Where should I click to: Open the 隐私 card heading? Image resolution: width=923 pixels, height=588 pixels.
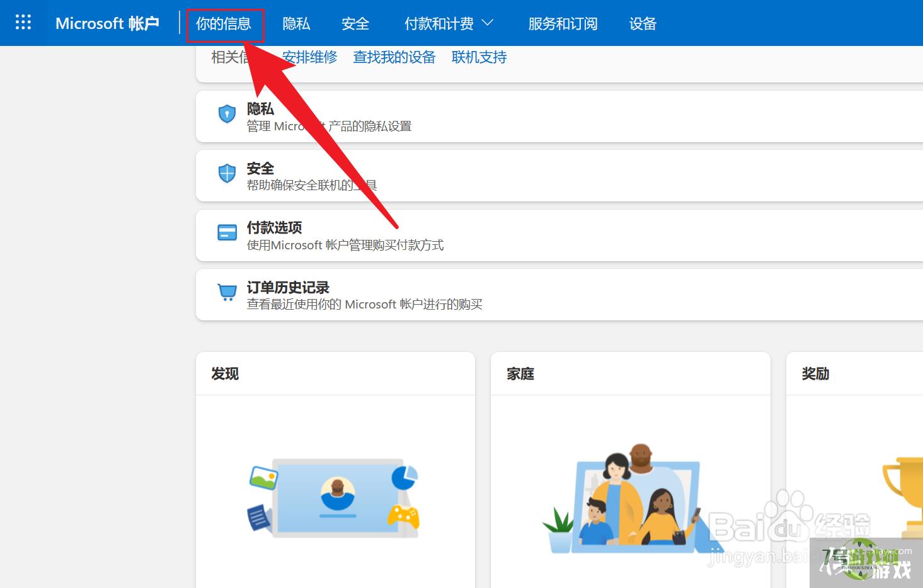coord(260,108)
